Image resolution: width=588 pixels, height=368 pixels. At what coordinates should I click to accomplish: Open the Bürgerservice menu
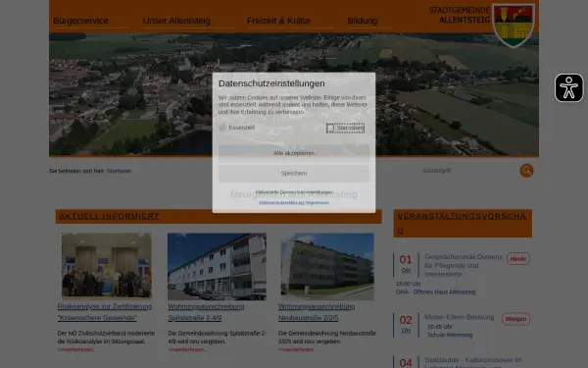point(80,21)
